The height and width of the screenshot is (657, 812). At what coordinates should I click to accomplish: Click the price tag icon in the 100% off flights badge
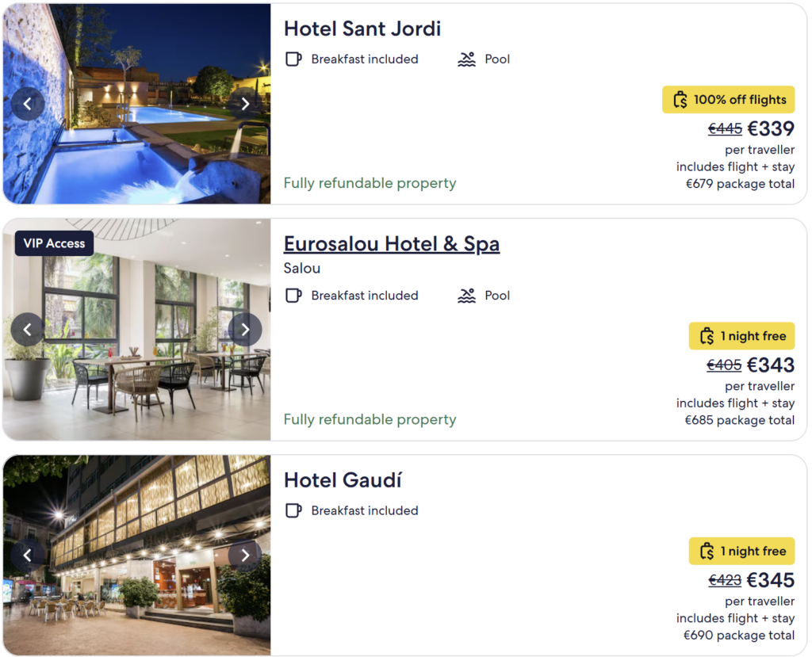680,99
